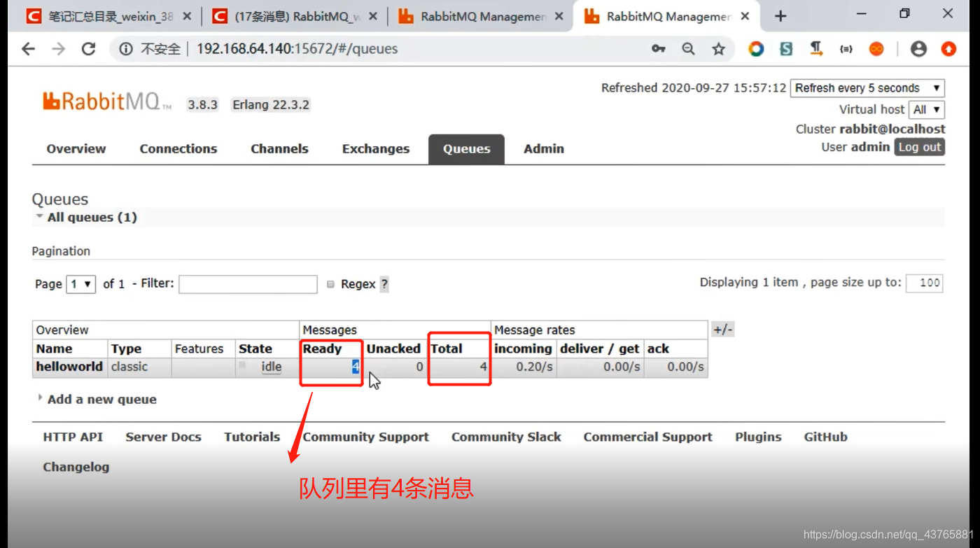
Task: Open the Commercial Support link
Action: click(x=647, y=437)
